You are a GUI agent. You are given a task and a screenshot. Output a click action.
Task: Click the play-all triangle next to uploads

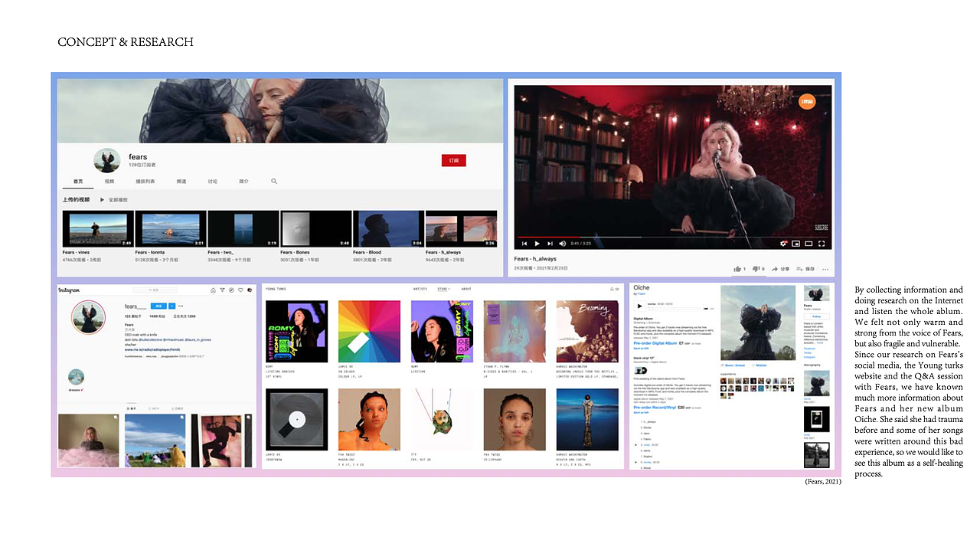pyautogui.click(x=102, y=200)
